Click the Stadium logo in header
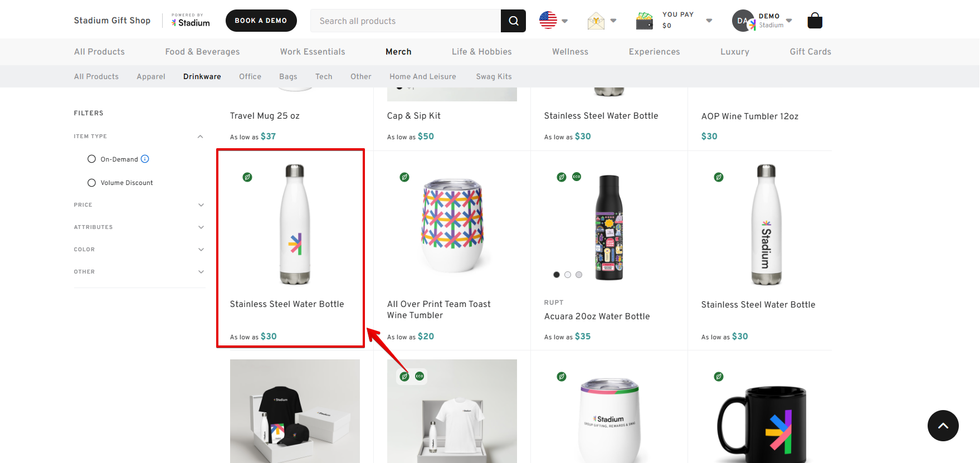This screenshot has width=980, height=463. 191,21
